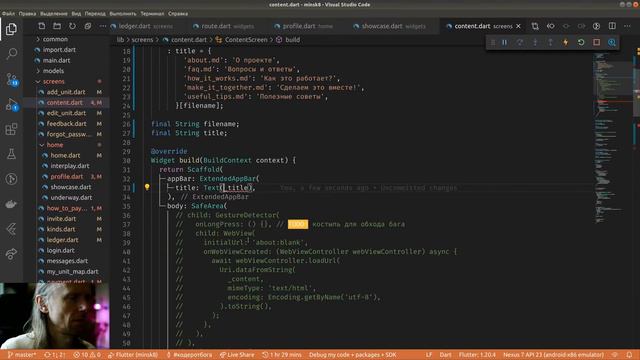Open errors and warnings in status bar
640x360 pixels.
[x=87, y=355]
